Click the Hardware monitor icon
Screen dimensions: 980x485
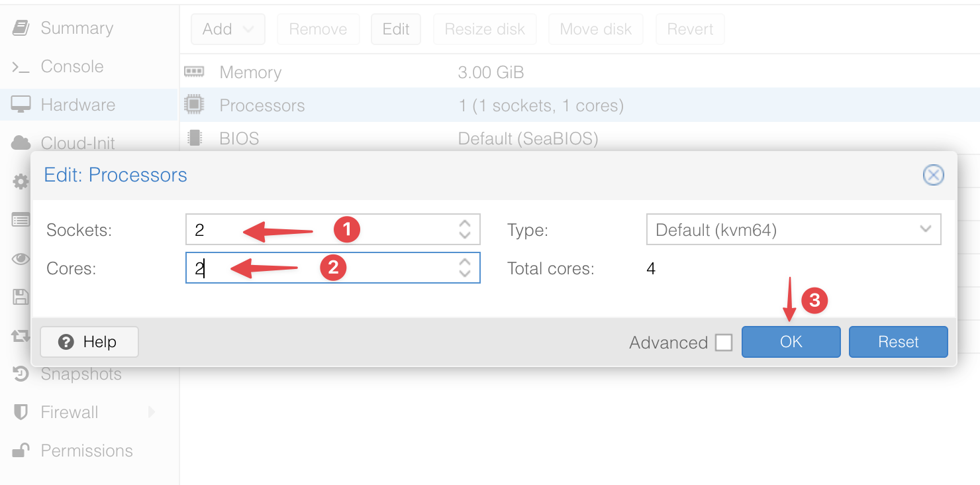point(21,105)
